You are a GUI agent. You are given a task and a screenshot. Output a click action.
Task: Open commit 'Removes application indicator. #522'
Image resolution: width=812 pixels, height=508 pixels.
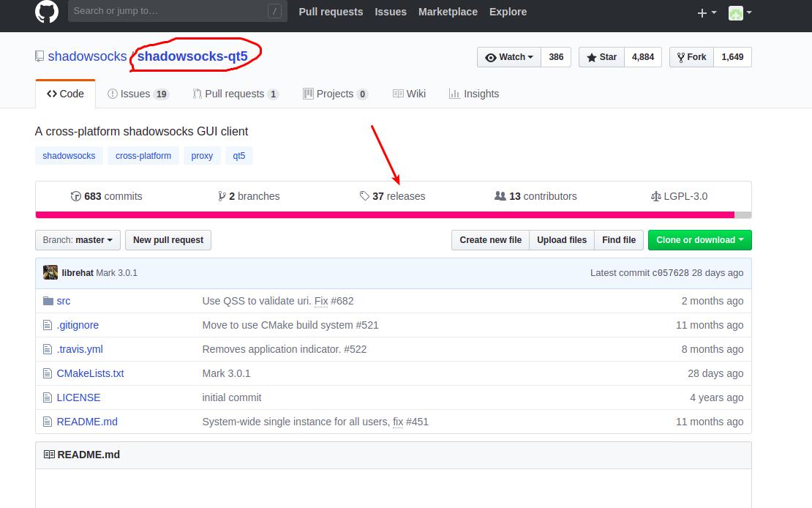coord(285,349)
